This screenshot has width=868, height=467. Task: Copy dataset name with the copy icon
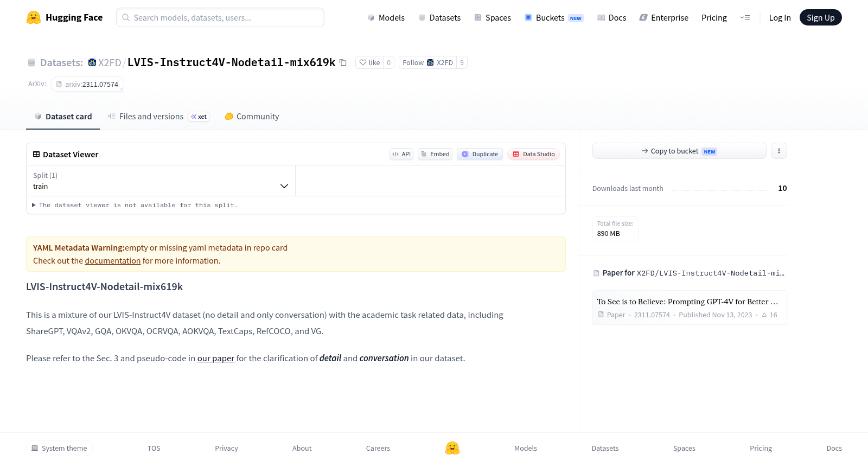[x=343, y=62]
